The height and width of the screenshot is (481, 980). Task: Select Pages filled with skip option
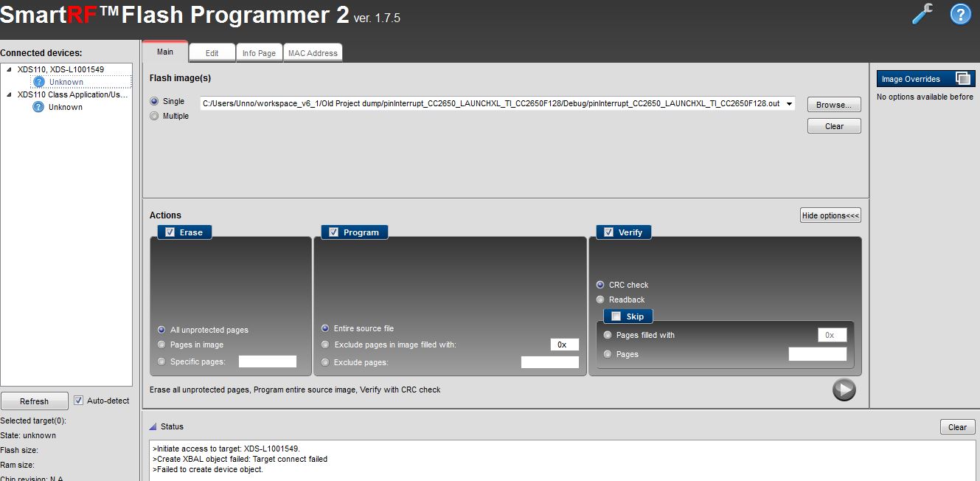(608, 335)
